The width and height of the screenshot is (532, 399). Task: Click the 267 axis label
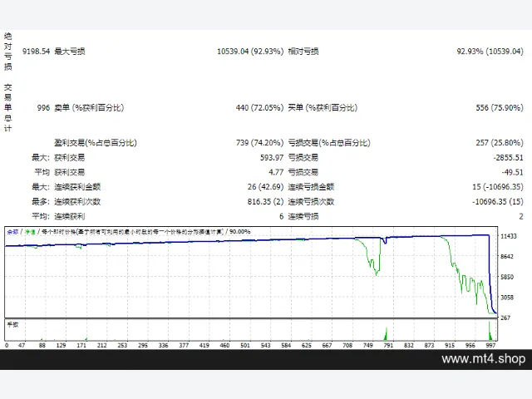[x=505, y=318]
